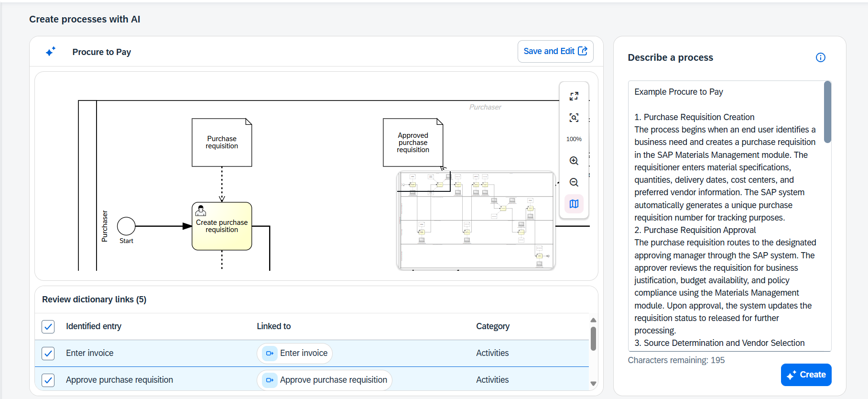Click the table scroll up arrow
This screenshot has width=868, height=399.
[x=593, y=320]
